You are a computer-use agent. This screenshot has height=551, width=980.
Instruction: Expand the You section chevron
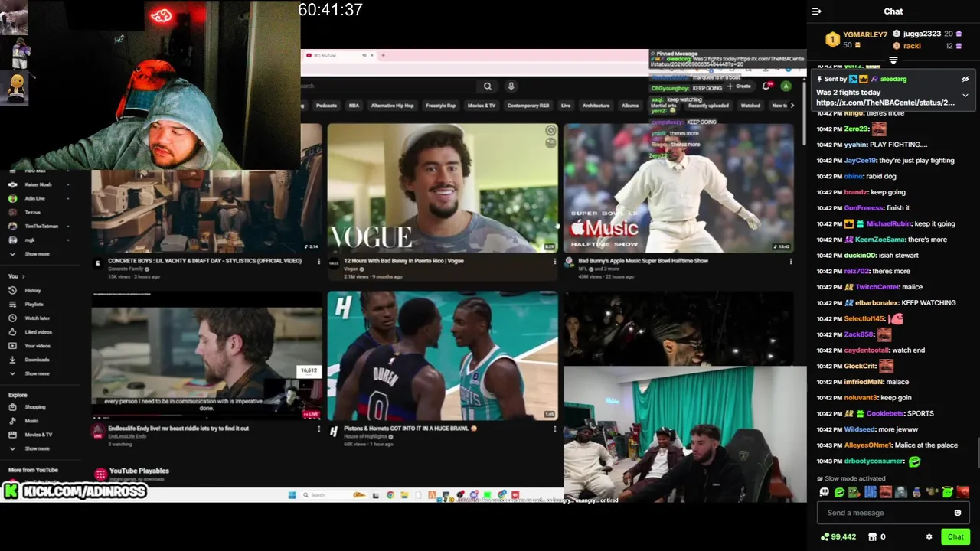23,276
